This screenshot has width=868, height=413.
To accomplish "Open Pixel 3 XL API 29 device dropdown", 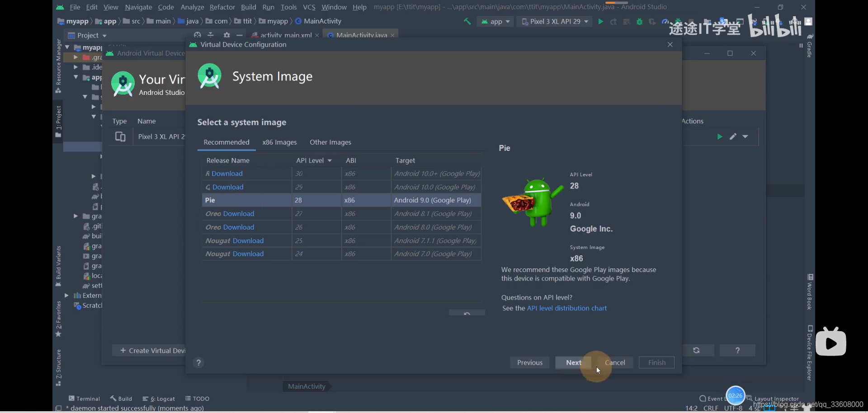I will click(x=555, y=21).
